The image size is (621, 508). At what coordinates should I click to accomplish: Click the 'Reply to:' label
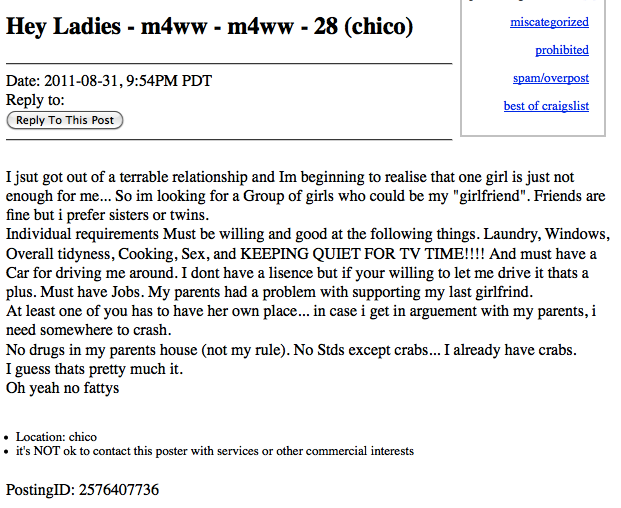point(35,100)
